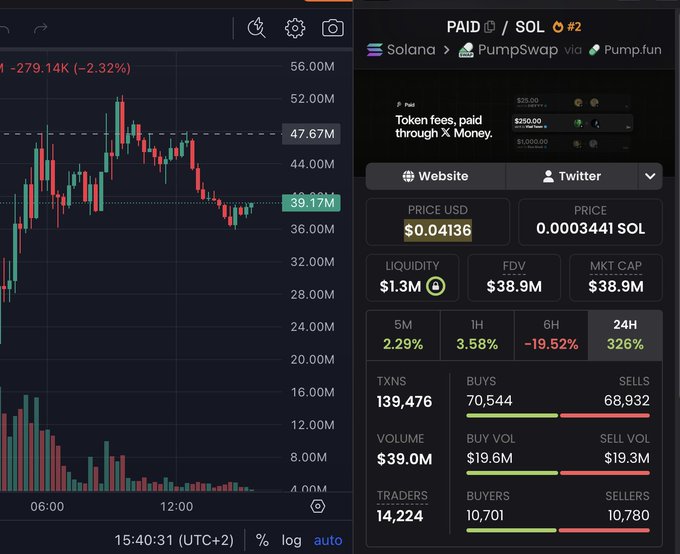680x554 pixels.
Task: Click the TRADERS 14,224 value
Action: [x=399, y=516]
